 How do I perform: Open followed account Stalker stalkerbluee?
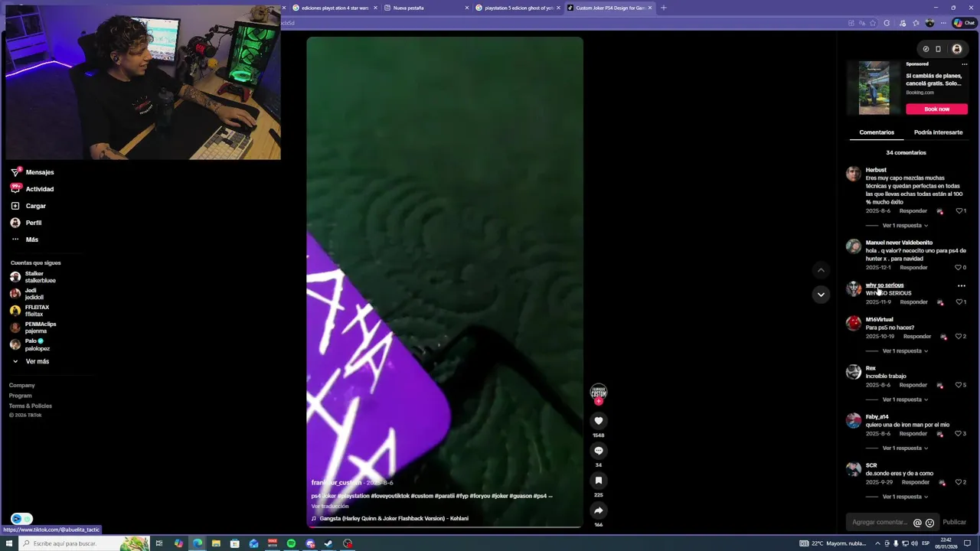33,277
